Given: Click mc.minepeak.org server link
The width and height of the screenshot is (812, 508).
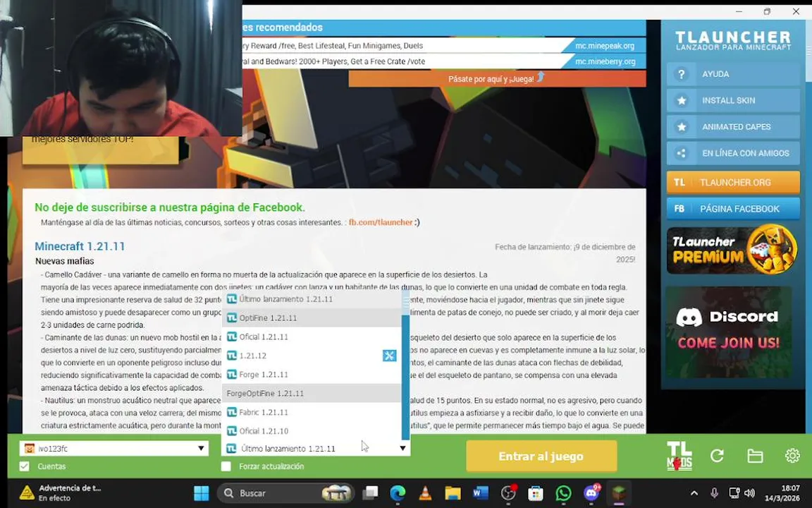Looking at the screenshot, I should click(x=604, y=46).
